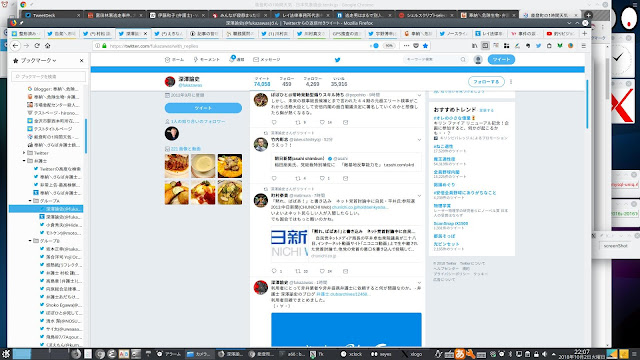Click the volume icon in system tray
This screenshot has height=360, width=640.
[x=545, y=354]
